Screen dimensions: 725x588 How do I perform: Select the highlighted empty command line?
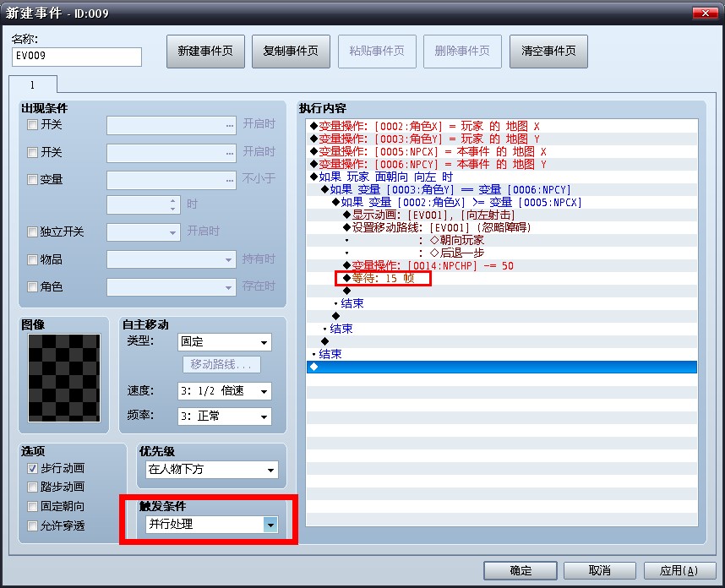[x=502, y=367]
